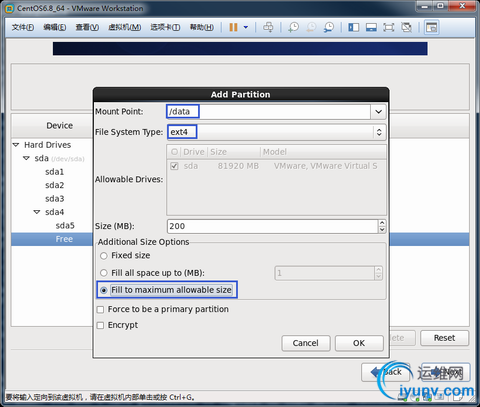Click the Back button

[x=385, y=372]
